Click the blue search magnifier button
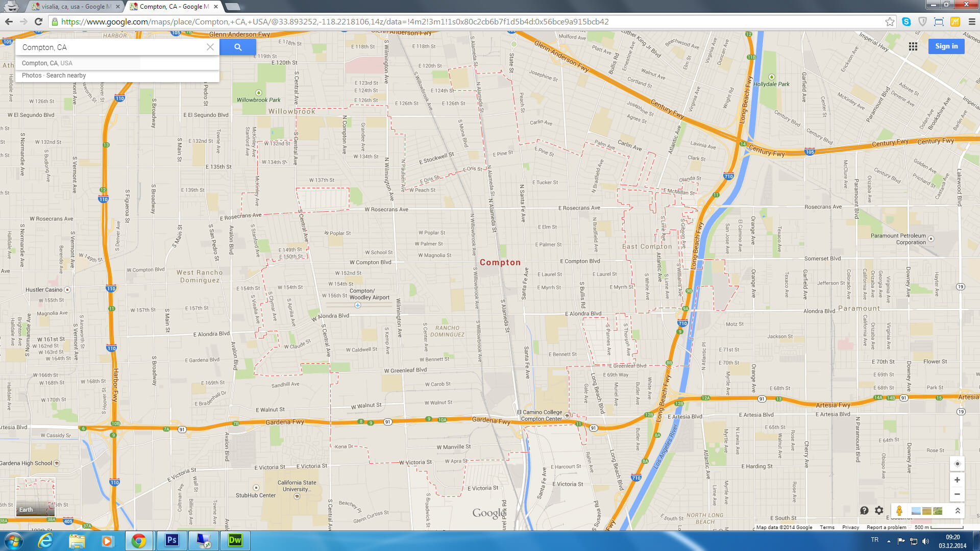Screen dimensions: 980x551 tap(238, 47)
